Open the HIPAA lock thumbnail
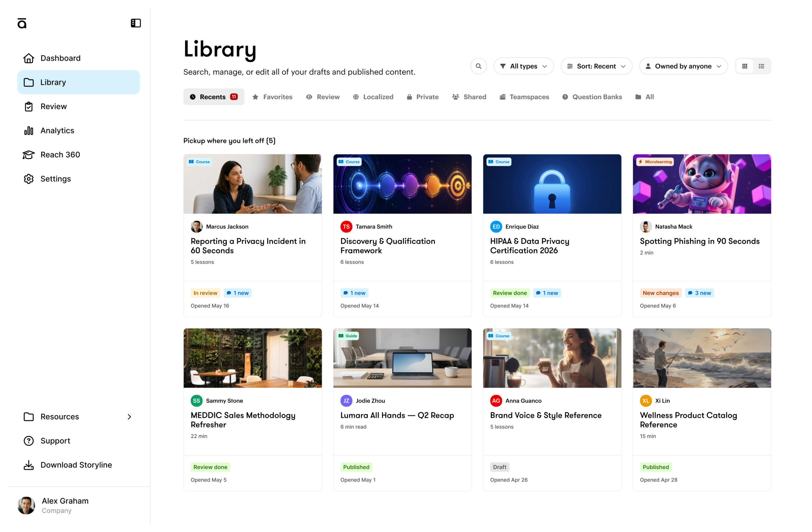Screen dimensions: 812x532 click(x=552, y=184)
